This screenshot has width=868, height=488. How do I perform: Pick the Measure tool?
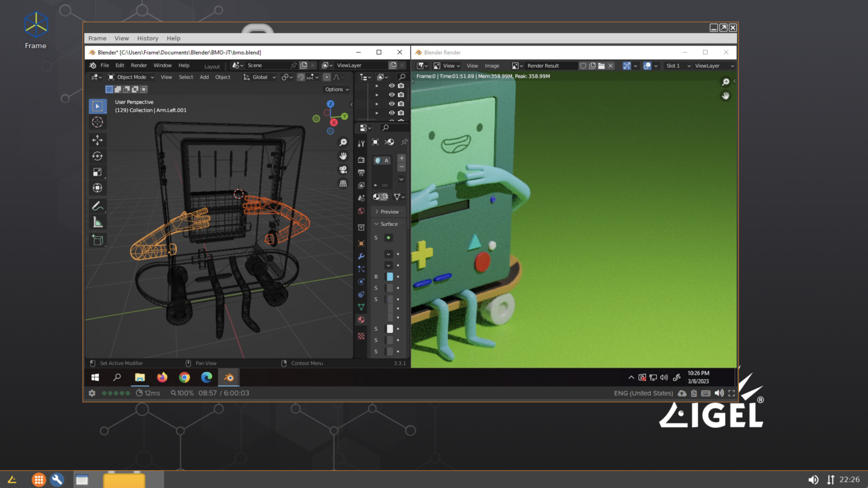click(98, 222)
